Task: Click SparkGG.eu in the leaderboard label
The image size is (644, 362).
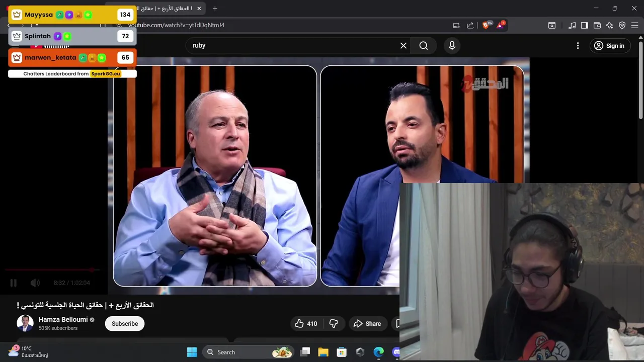Action: [x=106, y=74]
